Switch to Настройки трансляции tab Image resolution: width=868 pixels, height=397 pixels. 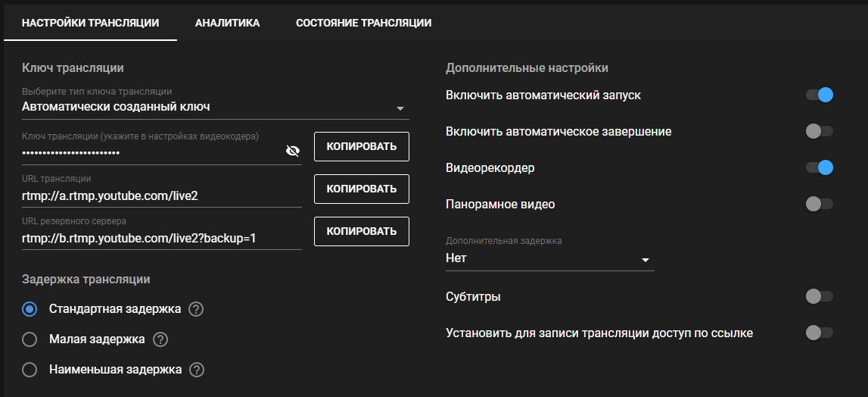pos(90,23)
